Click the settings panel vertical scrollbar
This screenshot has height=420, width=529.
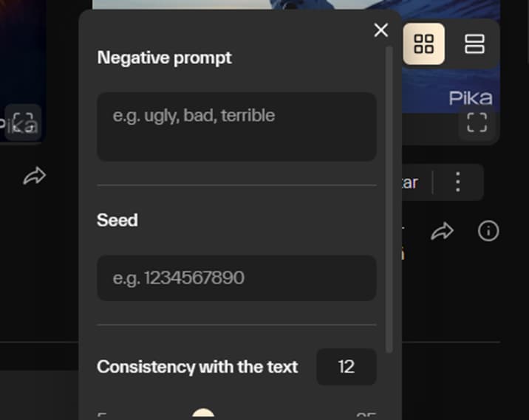click(389, 199)
